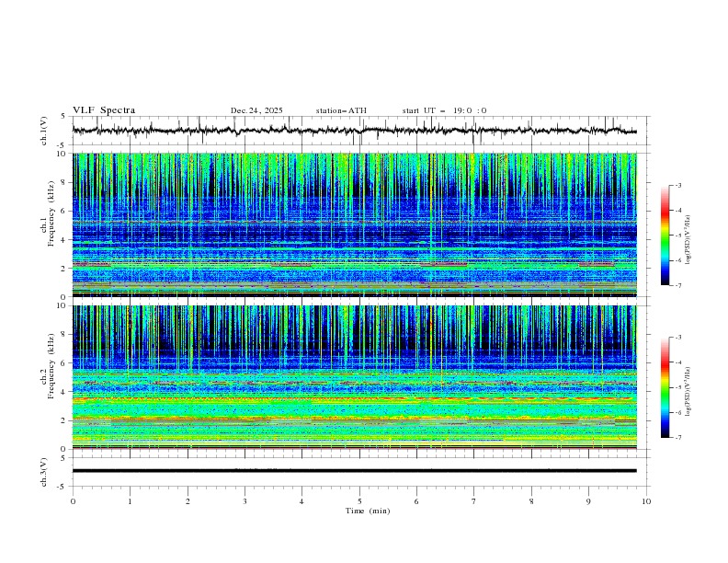Click the ch.3 flat black voltage trace

pos(354,471)
